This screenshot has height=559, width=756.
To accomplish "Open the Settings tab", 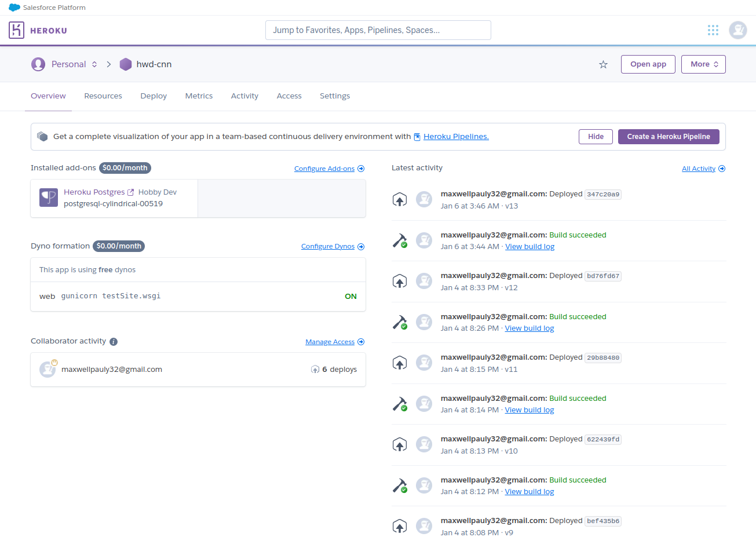I will [x=335, y=96].
